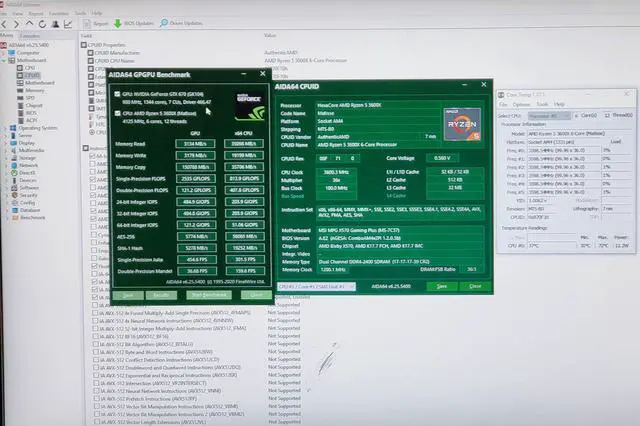Select the Computer node in the tree
Viewport: 640px width, 426px height.
pos(28,53)
